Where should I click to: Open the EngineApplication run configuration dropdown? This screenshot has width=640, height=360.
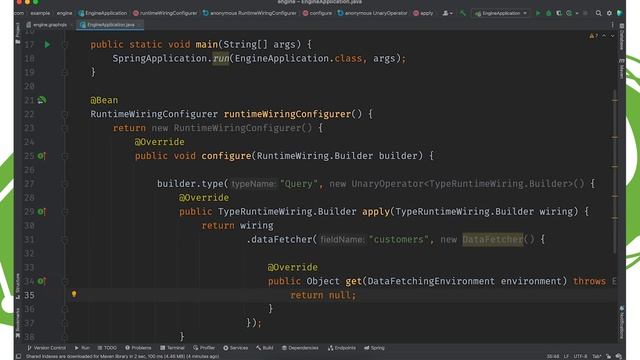501,13
